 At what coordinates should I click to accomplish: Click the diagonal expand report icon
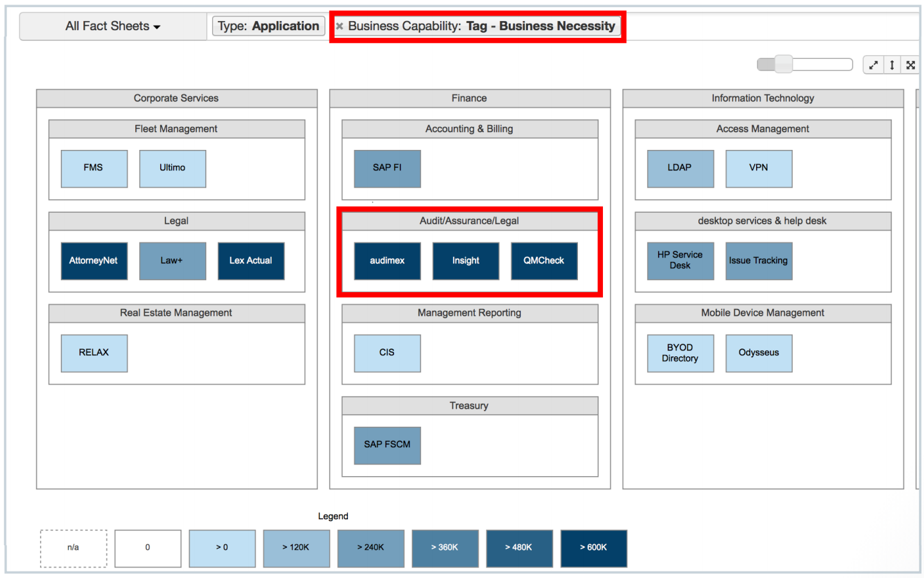click(873, 65)
